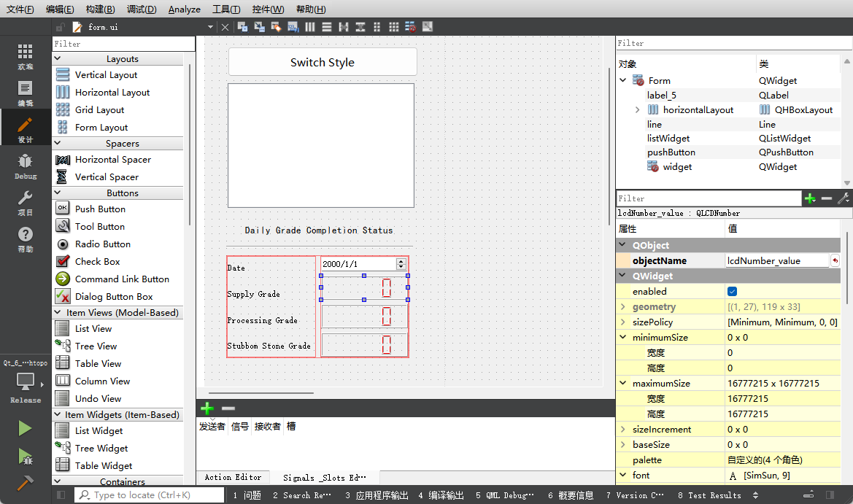Open the Analyze menu
The width and height of the screenshot is (853, 504).
click(184, 9)
